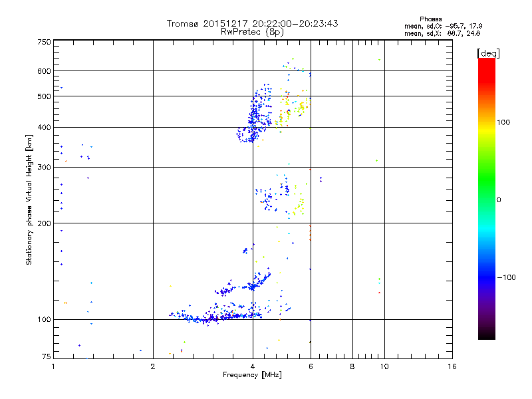
Task: Click the phase colorbar gradient
Action: click(x=487, y=198)
